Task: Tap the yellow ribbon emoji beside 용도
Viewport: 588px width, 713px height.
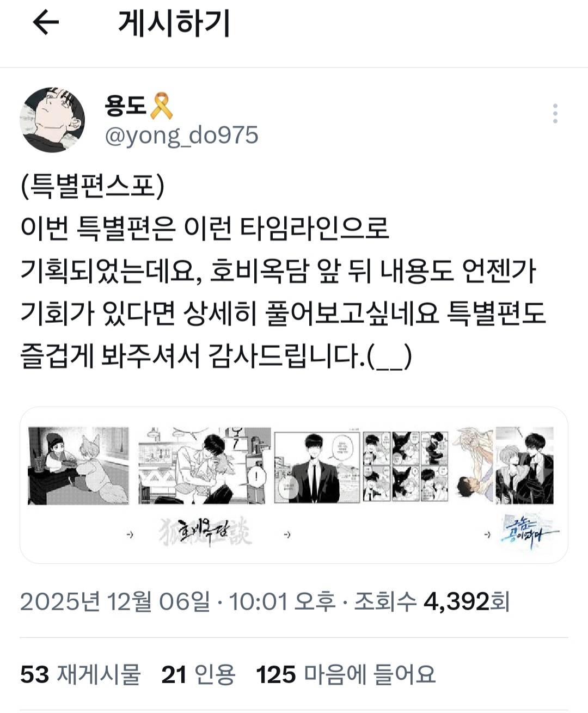Action: point(161,106)
